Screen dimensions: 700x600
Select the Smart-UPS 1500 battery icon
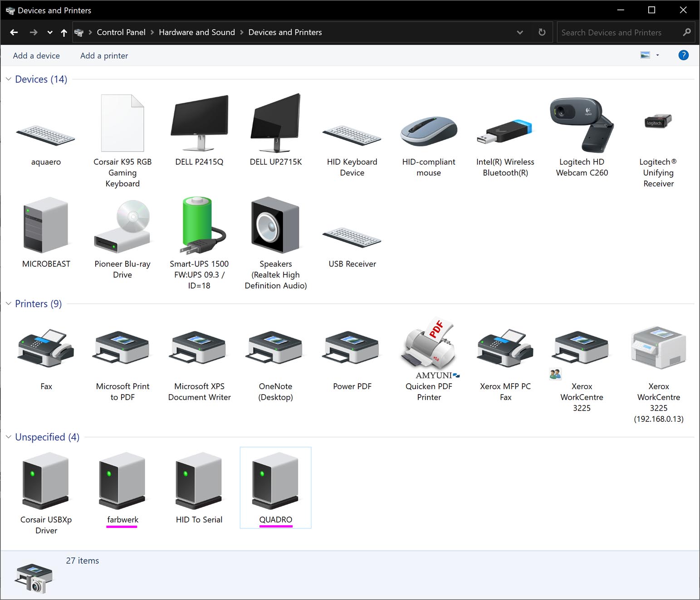coord(199,225)
